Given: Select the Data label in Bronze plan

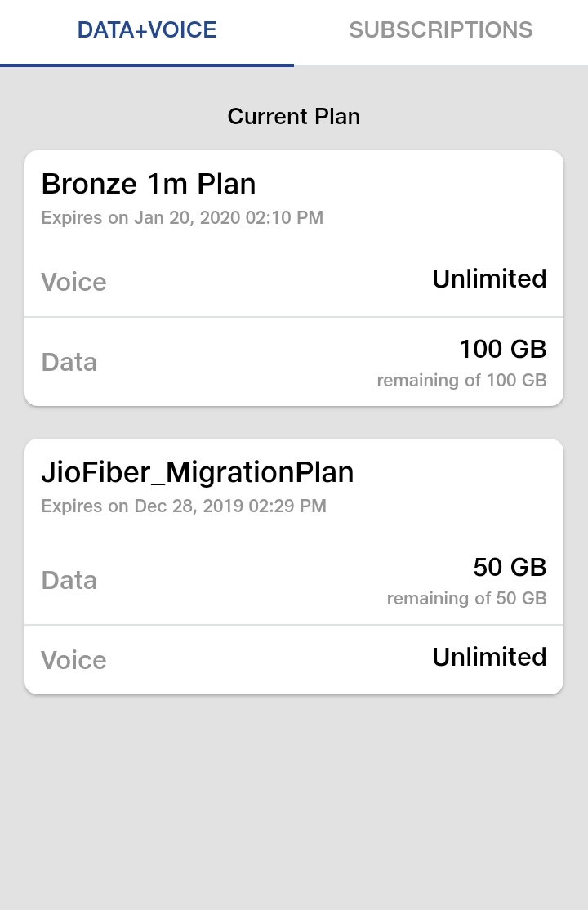Looking at the screenshot, I should 69,363.
